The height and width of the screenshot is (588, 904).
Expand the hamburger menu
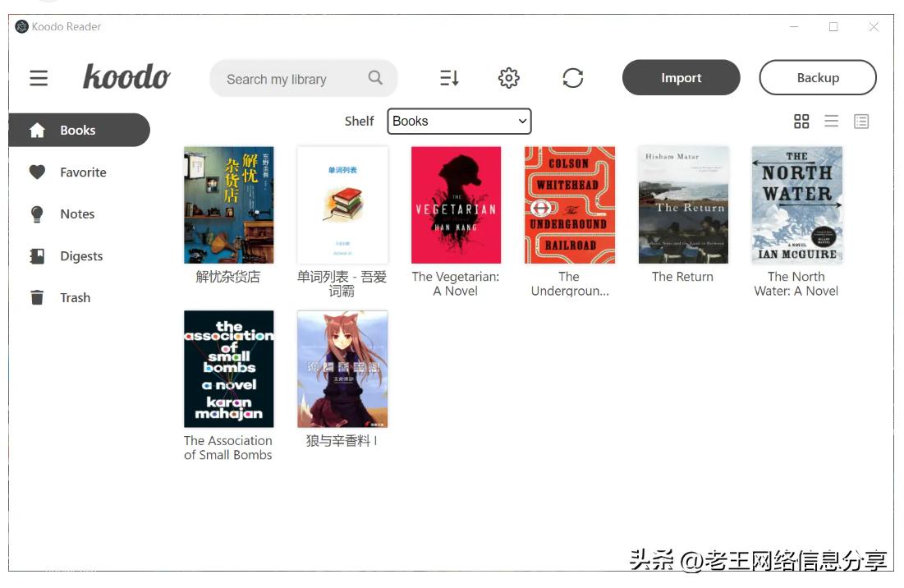click(38, 77)
